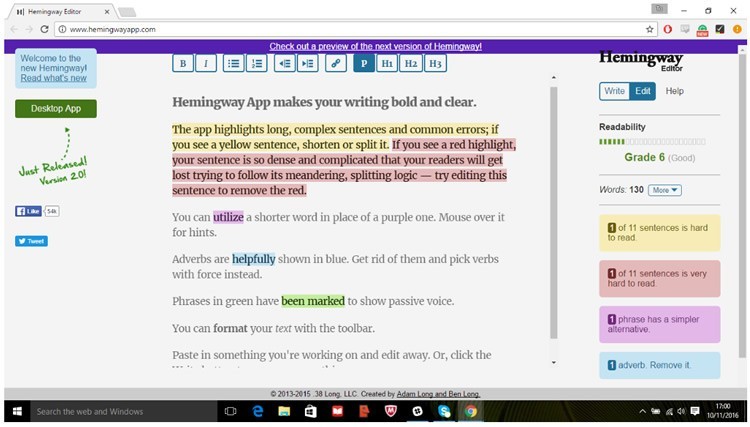Apply the H1 heading style
This screenshot has width=750, height=427.
click(x=387, y=63)
